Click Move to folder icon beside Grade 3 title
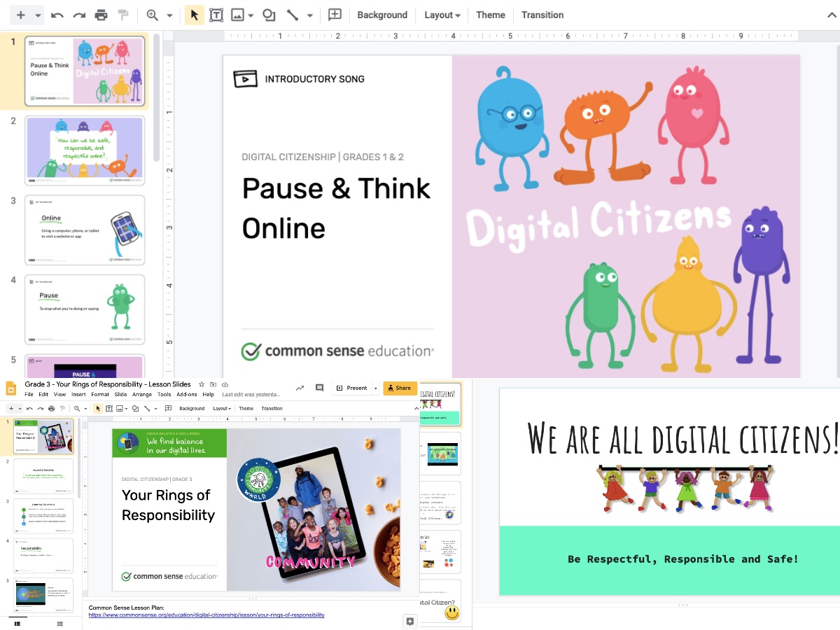Screen dimensions: 840x630 coord(213,384)
